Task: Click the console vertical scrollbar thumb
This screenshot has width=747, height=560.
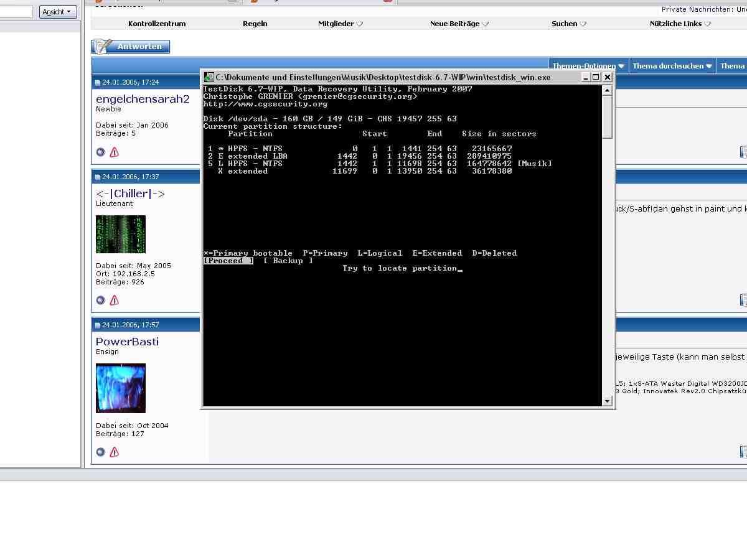Action: click(608, 117)
